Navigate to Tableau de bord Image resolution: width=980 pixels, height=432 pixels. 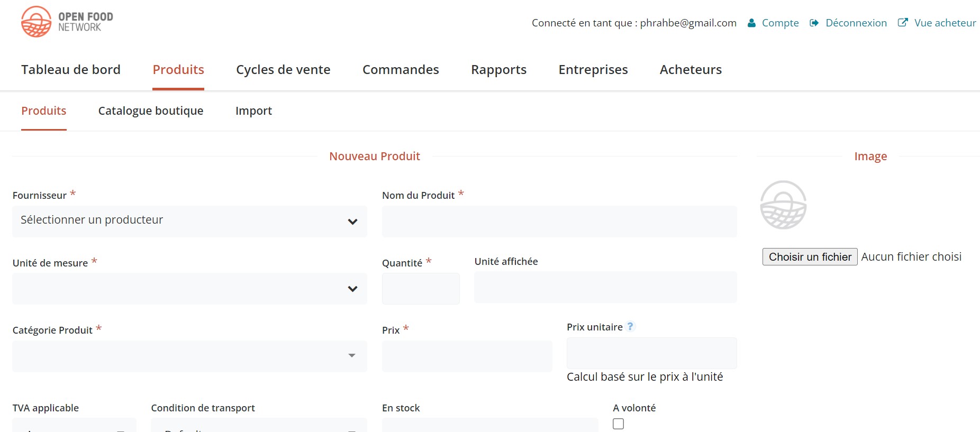click(x=71, y=70)
